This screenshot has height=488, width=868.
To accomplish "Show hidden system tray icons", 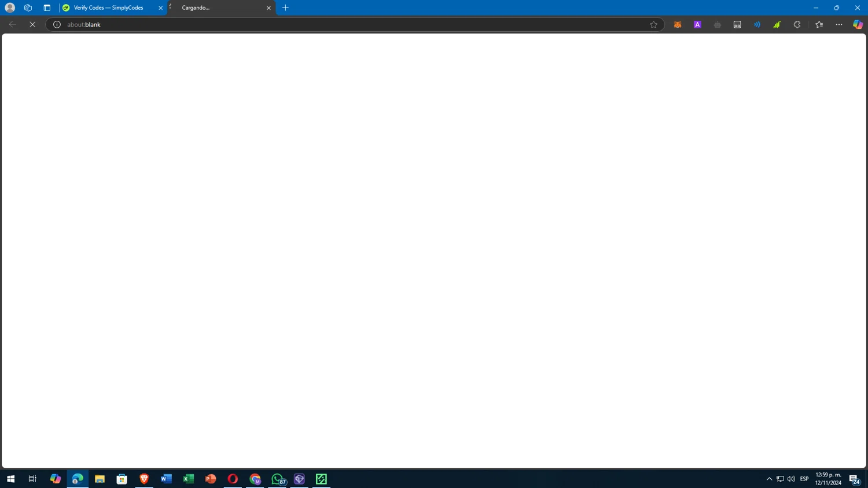I will coord(769,479).
